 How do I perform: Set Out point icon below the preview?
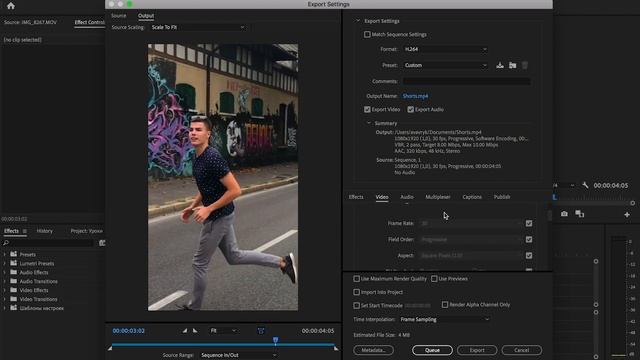(x=195, y=331)
